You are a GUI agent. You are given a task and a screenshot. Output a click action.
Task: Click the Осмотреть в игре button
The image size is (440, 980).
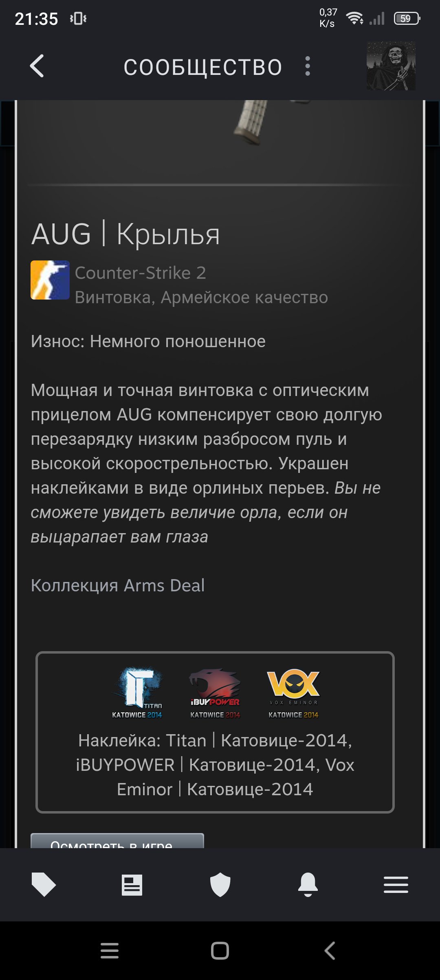[117, 841]
